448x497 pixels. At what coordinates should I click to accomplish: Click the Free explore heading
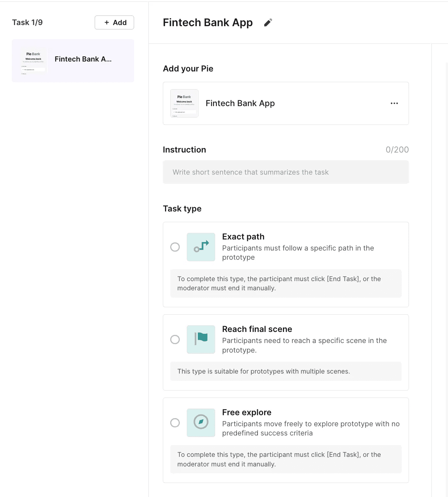tap(246, 412)
